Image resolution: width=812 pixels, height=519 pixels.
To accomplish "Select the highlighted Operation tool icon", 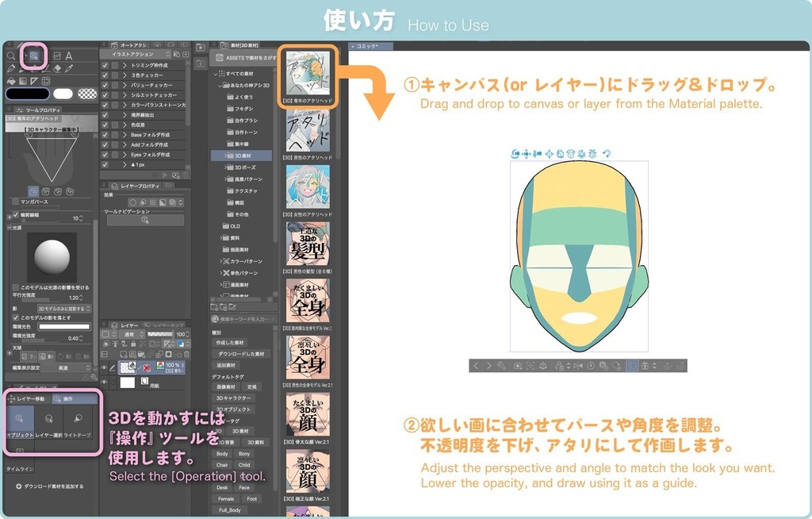I will 34,56.
